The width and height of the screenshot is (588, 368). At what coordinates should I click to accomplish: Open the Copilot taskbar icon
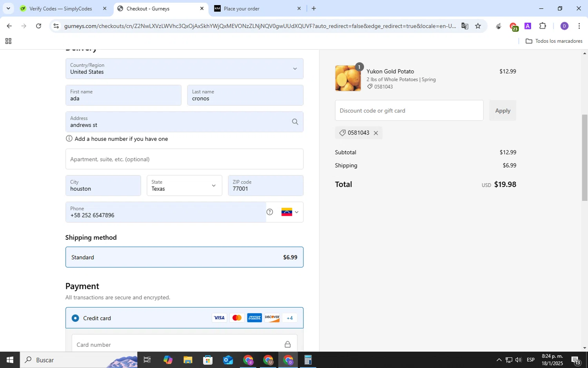click(168, 360)
